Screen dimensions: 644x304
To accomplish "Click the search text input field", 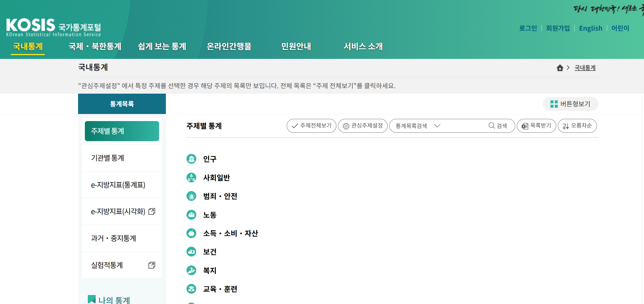I will click(465, 126).
